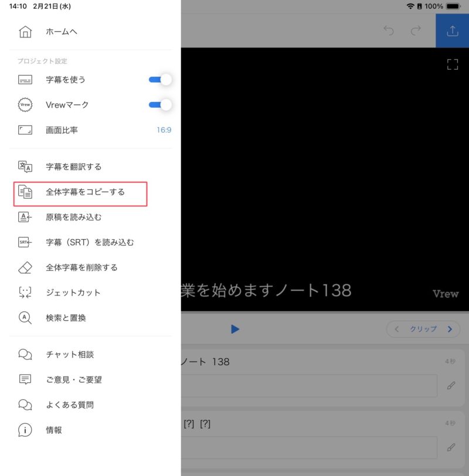The width and height of the screenshot is (469, 476).
Task: Click the search and replace magnifier icon
Action: (25, 318)
